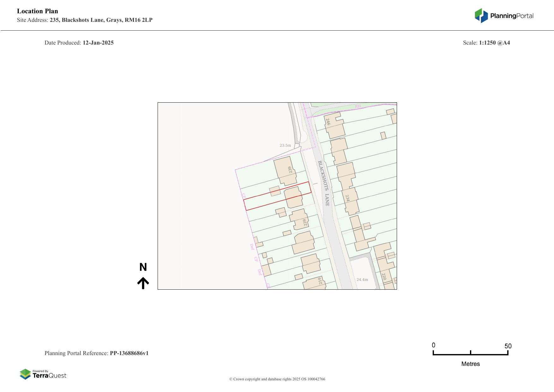This screenshot has height=392, width=554.
Task: Click the Location Plan title
Action: click(38, 11)
